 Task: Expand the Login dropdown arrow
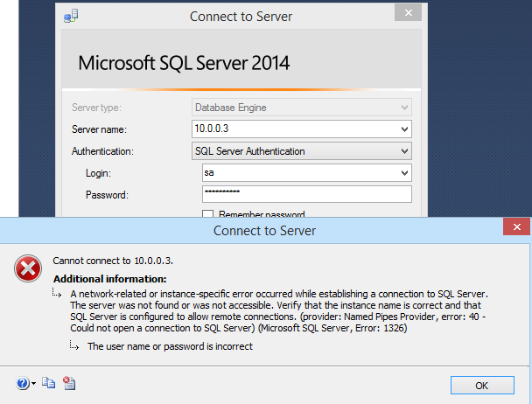[403, 173]
